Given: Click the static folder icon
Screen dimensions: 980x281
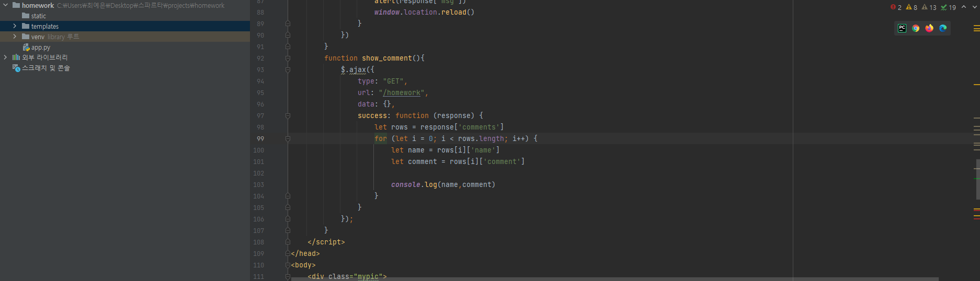Looking at the screenshot, I should (x=26, y=16).
